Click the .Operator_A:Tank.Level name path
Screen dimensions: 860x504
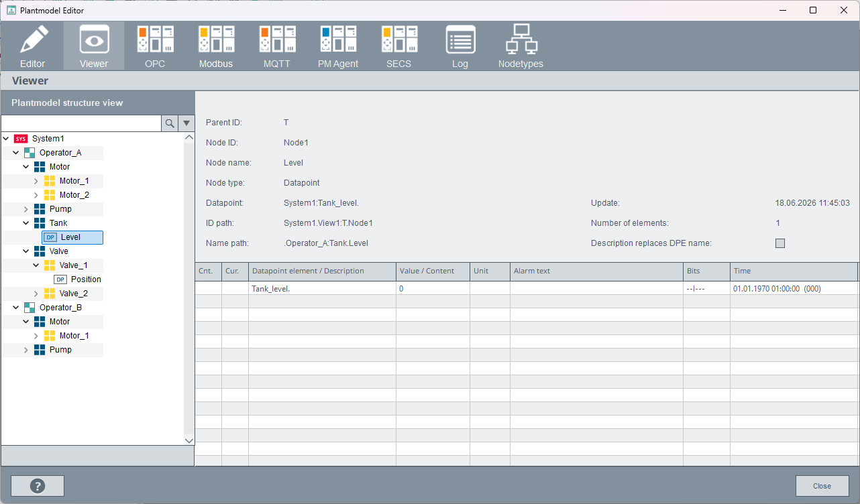[x=326, y=243]
